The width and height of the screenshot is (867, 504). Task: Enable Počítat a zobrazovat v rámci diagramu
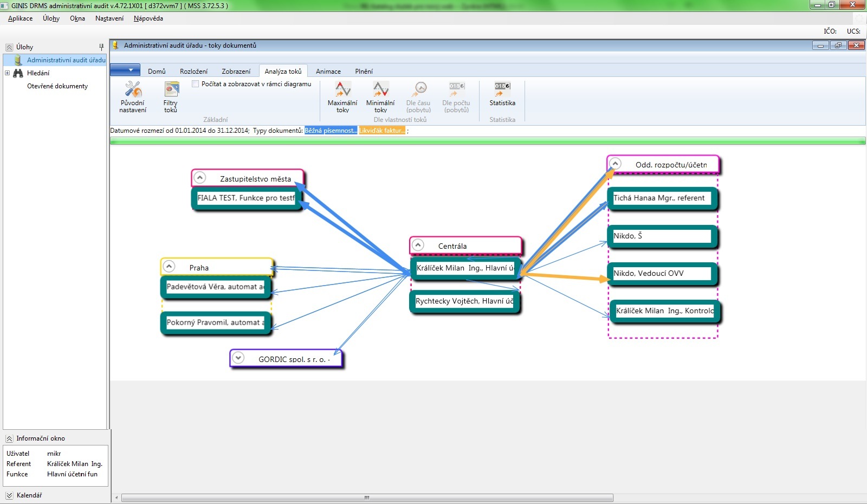pos(195,84)
